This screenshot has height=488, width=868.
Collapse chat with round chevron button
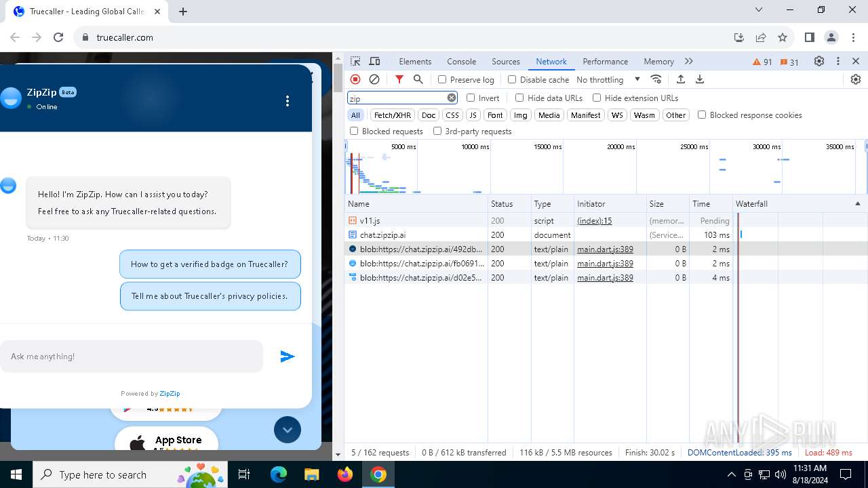(x=288, y=430)
